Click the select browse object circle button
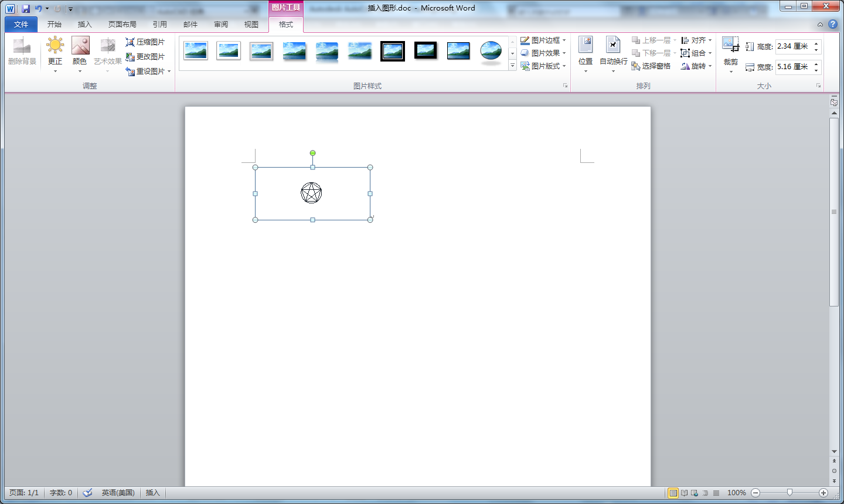 coord(834,471)
